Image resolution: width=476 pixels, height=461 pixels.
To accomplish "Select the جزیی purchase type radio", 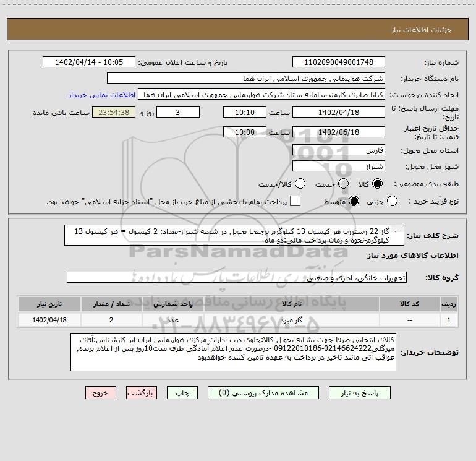I will tap(392, 201).
